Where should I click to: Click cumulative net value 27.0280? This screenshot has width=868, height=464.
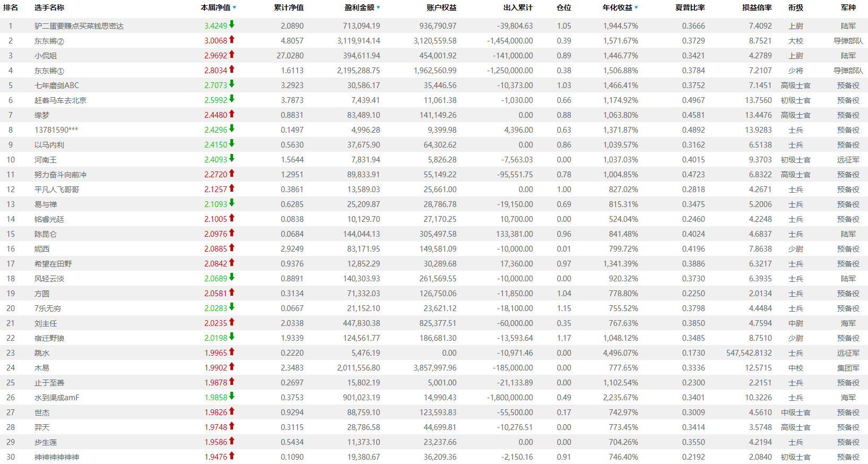290,56
